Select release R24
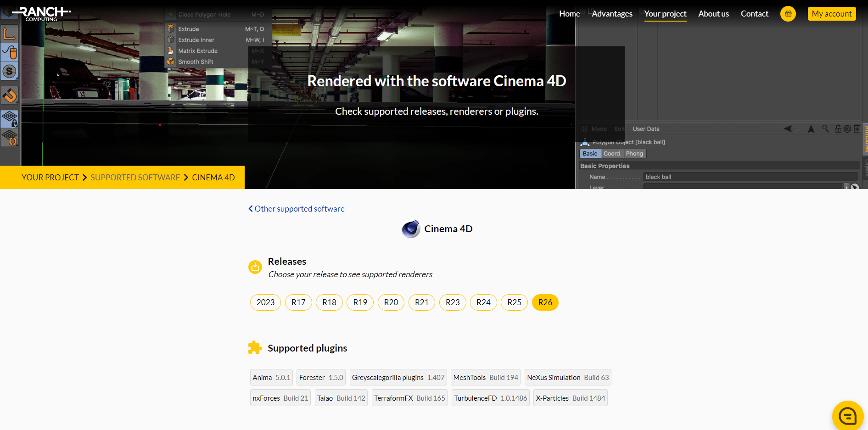 click(x=483, y=302)
